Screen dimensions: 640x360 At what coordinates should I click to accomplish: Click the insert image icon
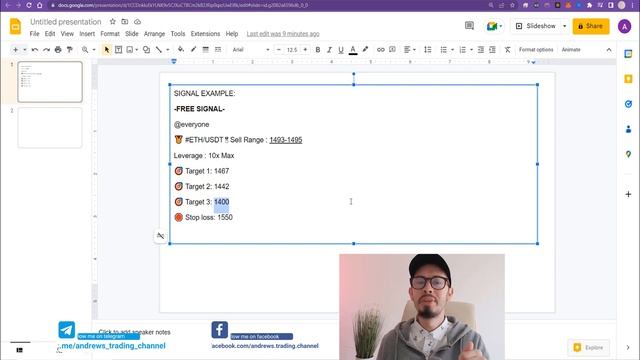[130, 50]
